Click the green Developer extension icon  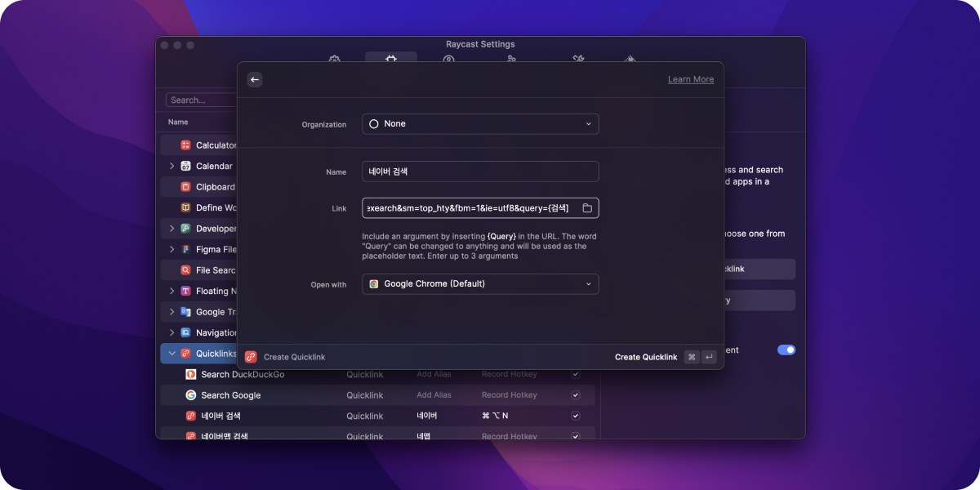coord(185,229)
